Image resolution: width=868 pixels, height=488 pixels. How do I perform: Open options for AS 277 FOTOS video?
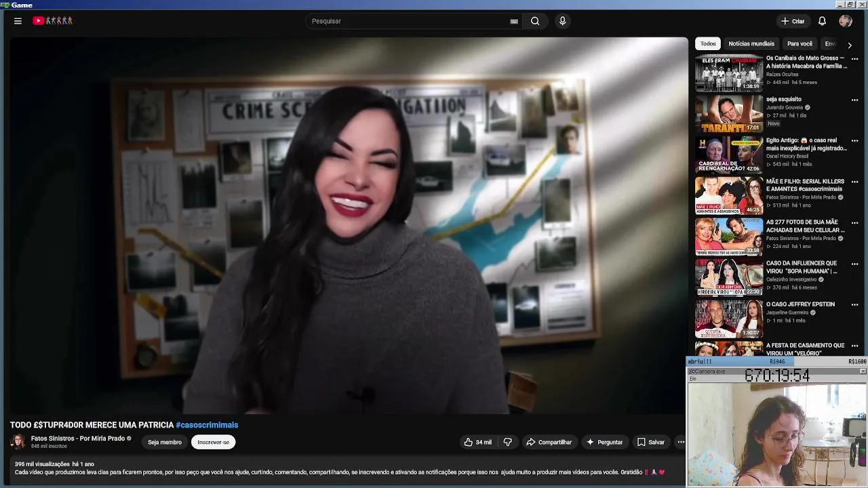[x=854, y=222]
